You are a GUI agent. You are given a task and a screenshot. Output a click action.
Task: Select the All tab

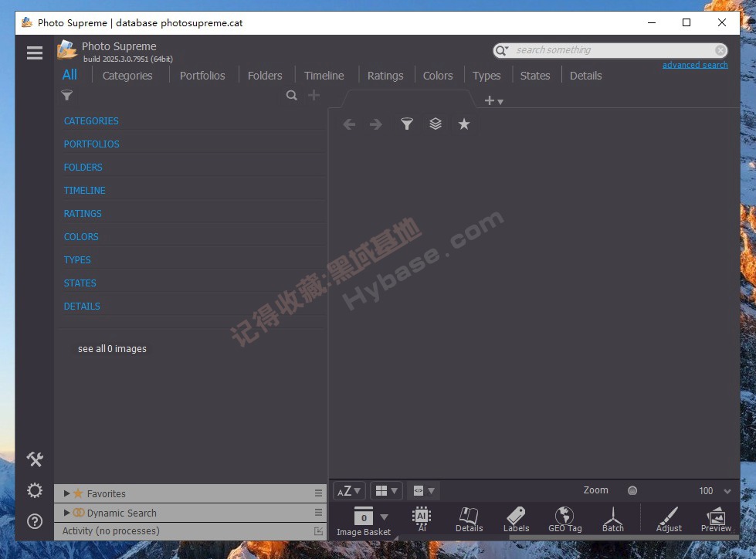click(x=70, y=75)
